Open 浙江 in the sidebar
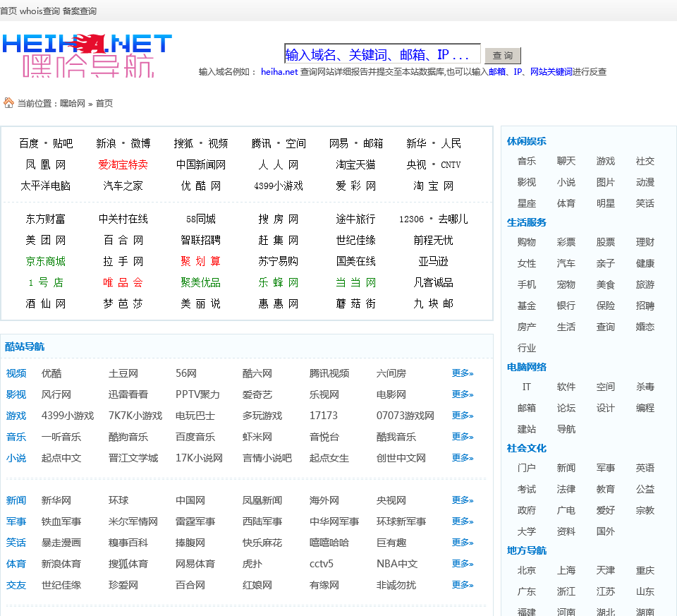Viewport: 677px width, 616px height. click(566, 592)
